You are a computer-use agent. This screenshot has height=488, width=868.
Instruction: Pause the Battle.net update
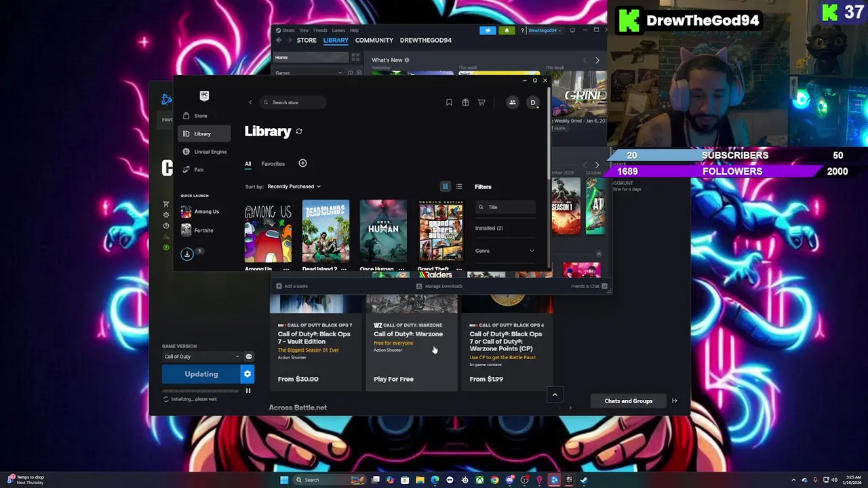(x=248, y=390)
